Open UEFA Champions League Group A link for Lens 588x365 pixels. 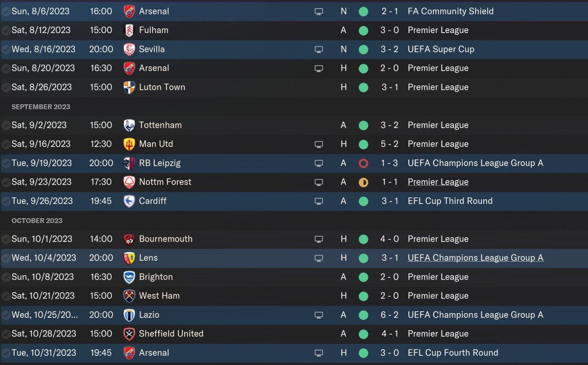click(475, 258)
